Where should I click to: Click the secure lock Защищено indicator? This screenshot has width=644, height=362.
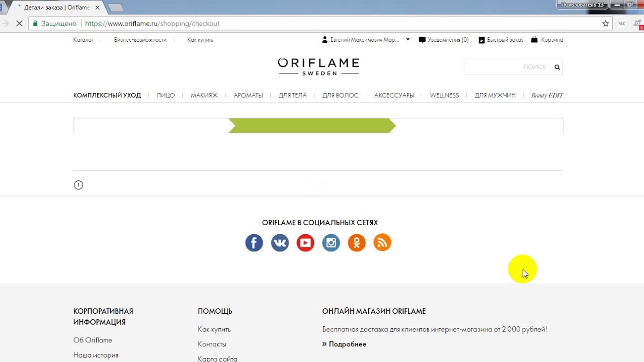(54, 24)
